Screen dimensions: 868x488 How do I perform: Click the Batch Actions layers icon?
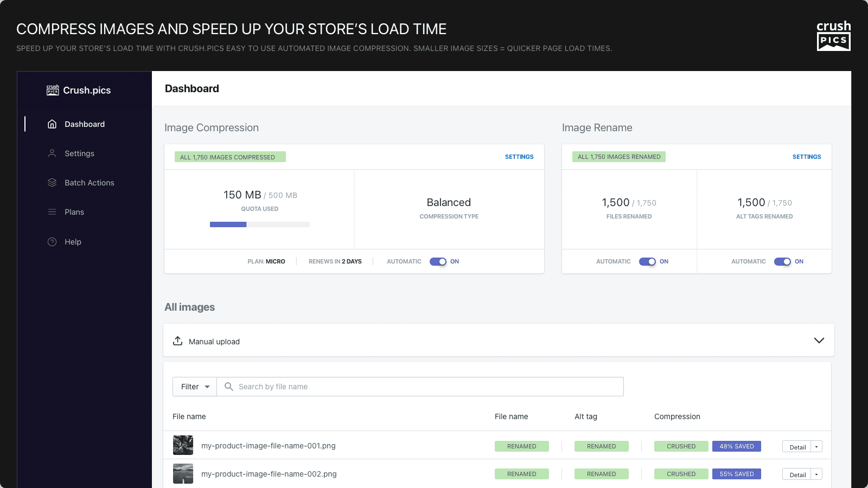[x=52, y=183]
